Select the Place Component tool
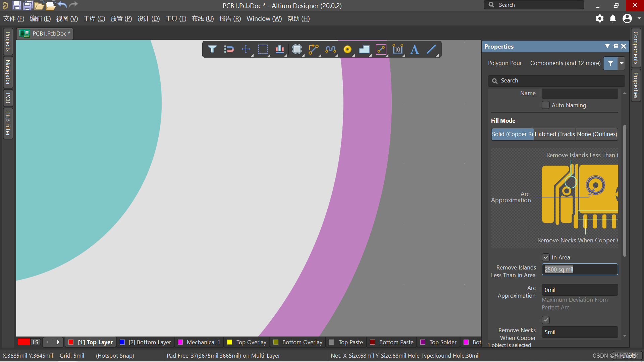The image size is (644, 362). 297,49
